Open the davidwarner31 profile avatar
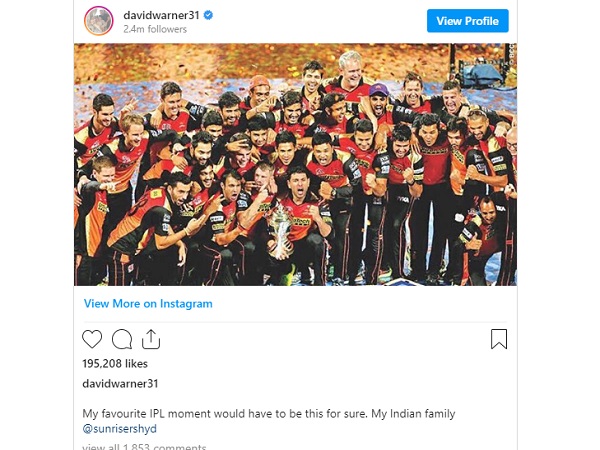The height and width of the screenshot is (450, 600). pos(99,21)
